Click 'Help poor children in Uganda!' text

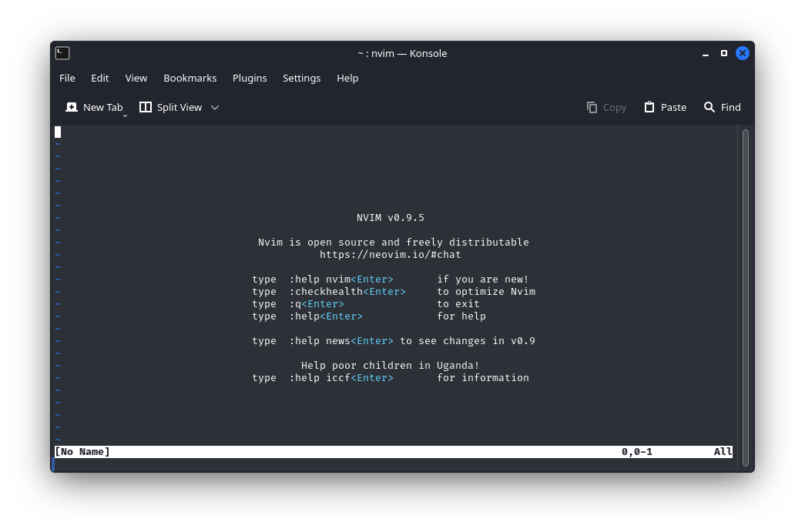coord(391,365)
